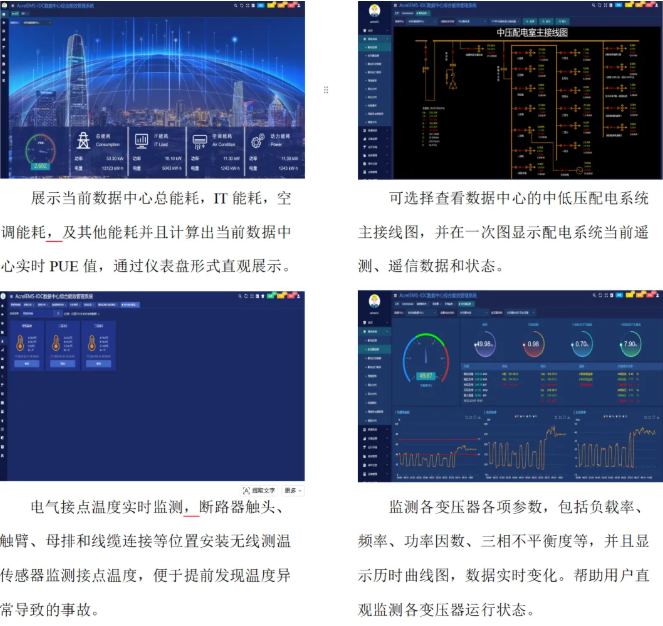Select the highlighted sidebar item in the transformer screenshot

pos(375,349)
